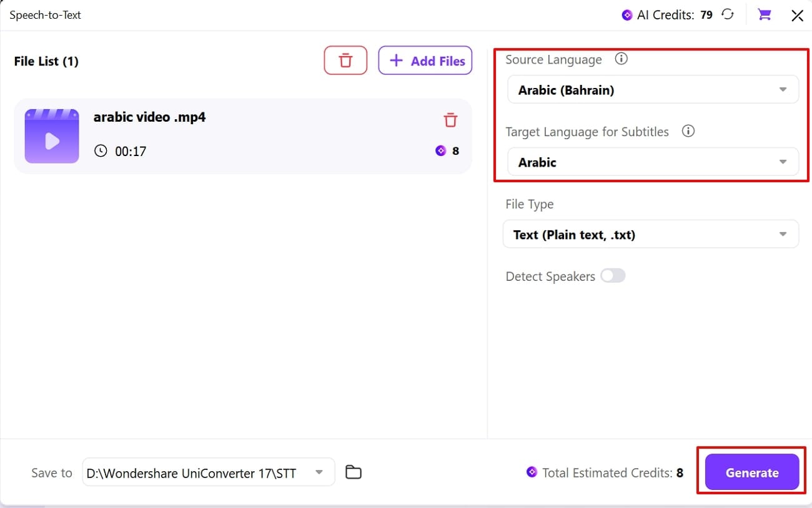Select the Speech-to-Text title label
The height and width of the screenshot is (508, 812).
tap(45, 14)
